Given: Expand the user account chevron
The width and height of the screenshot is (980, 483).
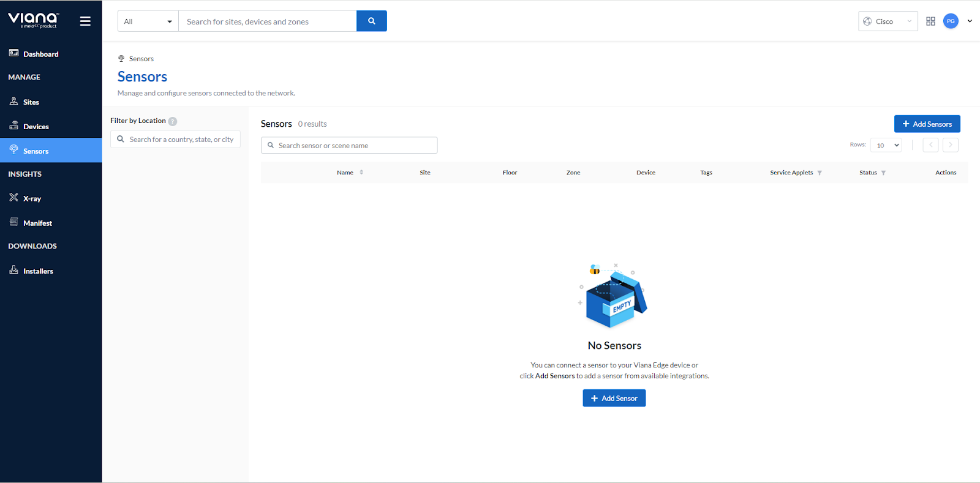Looking at the screenshot, I should tap(970, 21).
